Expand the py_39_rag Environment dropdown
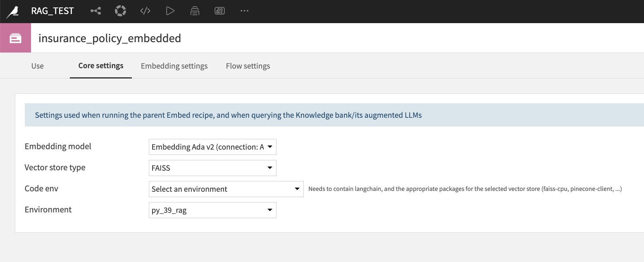The height and width of the screenshot is (262, 644). pyautogui.click(x=212, y=210)
